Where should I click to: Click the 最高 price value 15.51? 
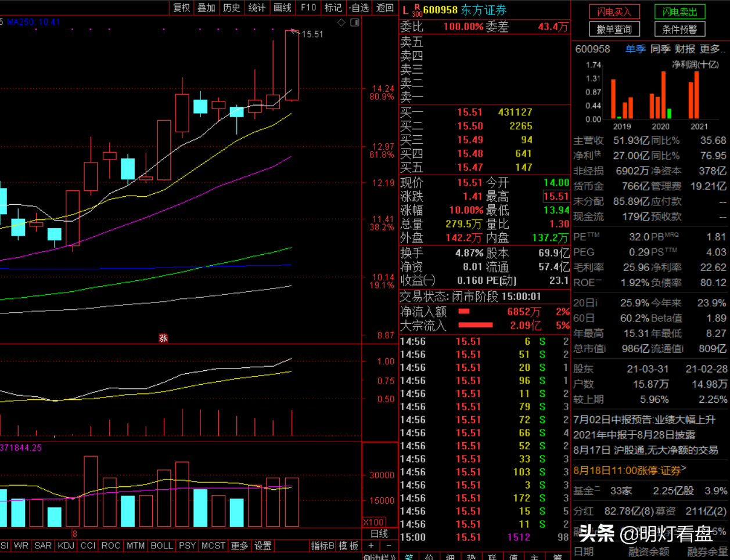tap(556, 196)
